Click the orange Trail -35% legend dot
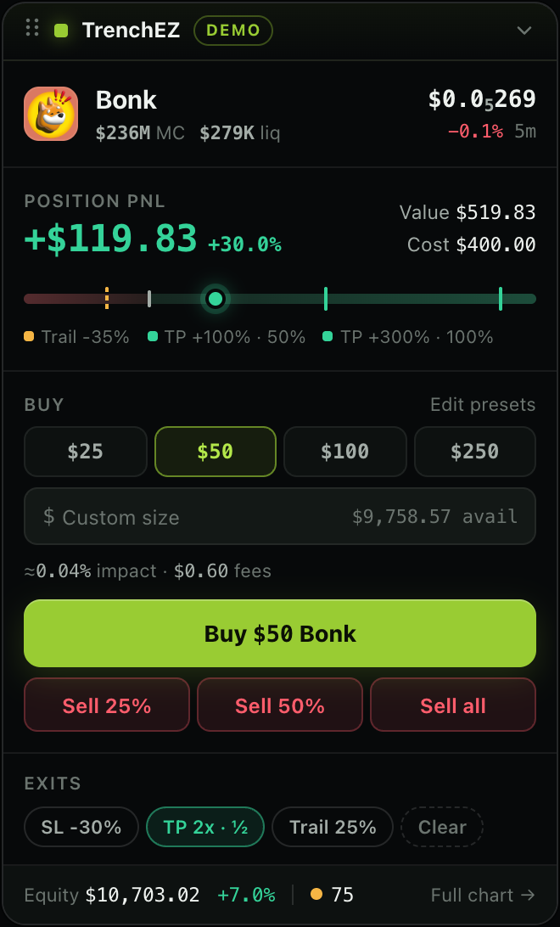The height and width of the screenshot is (927, 560). coord(29,336)
